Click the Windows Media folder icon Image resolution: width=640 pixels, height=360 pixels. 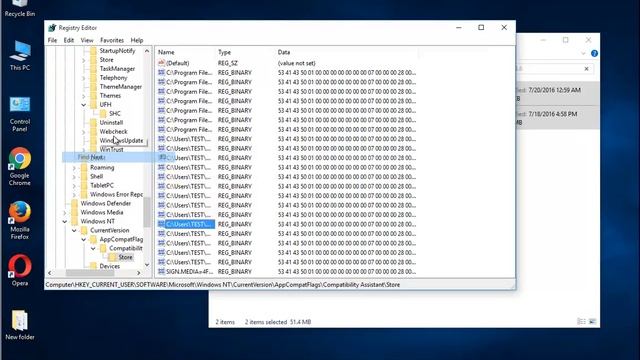(x=74, y=212)
